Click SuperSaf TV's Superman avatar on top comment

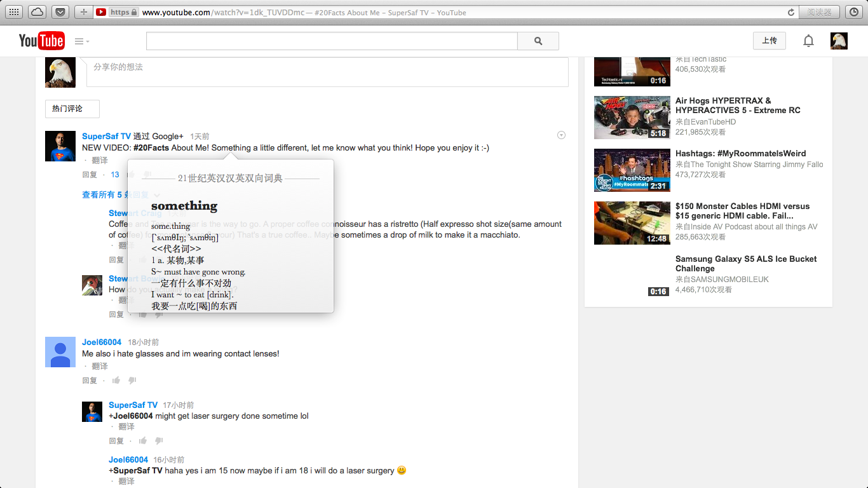(60, 146)
